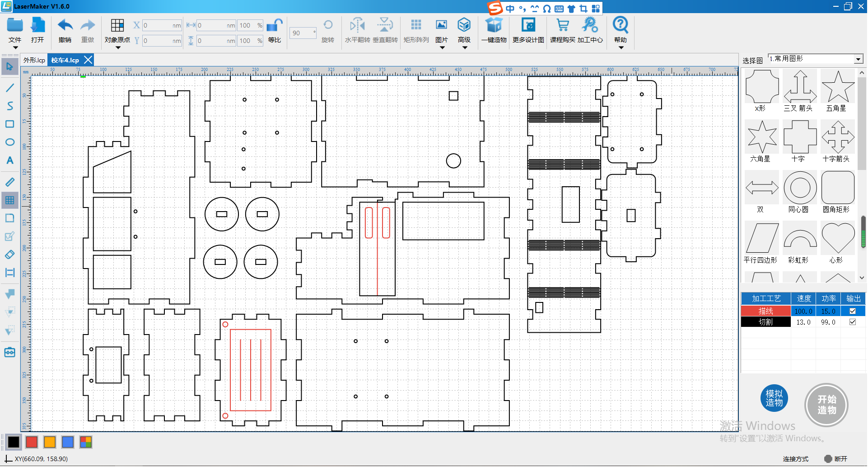Open the 帮助 help icon
This screenshot has height=467, width=868.
click(621, 25)
